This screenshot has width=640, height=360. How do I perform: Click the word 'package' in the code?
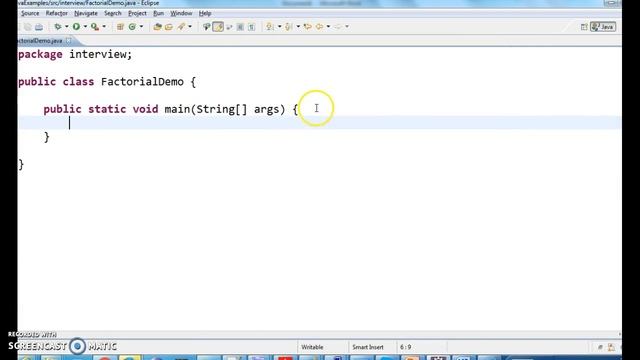pos(40,55)
